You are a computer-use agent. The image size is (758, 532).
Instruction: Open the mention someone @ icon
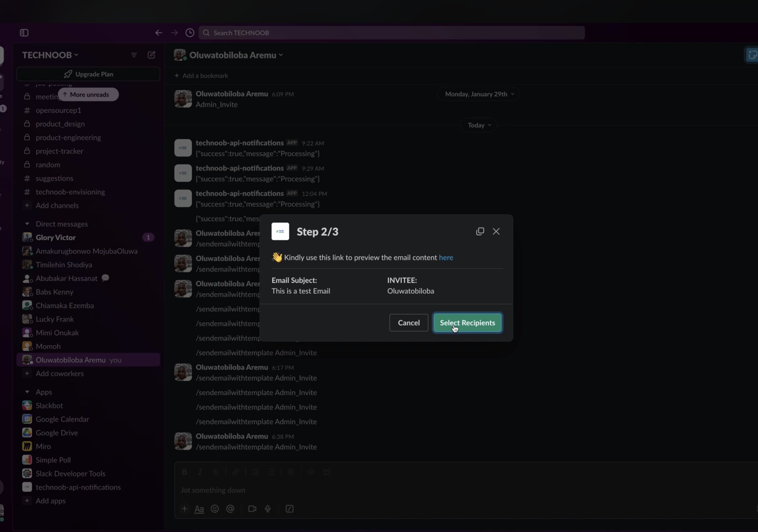(230, 509)
